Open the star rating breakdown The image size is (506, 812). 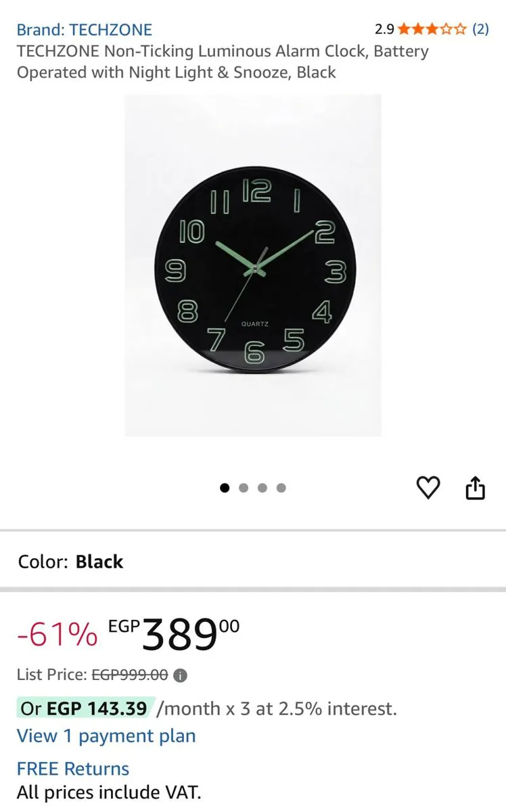click(x=432, y=29)
